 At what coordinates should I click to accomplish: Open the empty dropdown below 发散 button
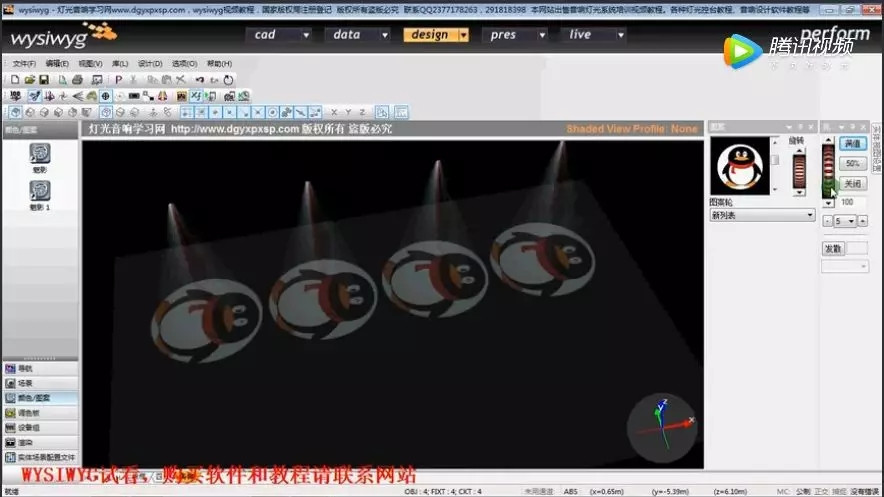point(845,266)
